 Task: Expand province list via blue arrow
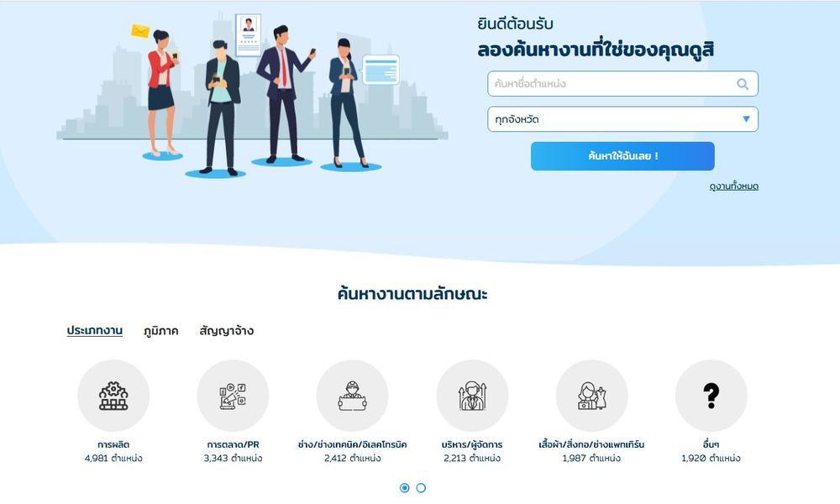(746, 119)
